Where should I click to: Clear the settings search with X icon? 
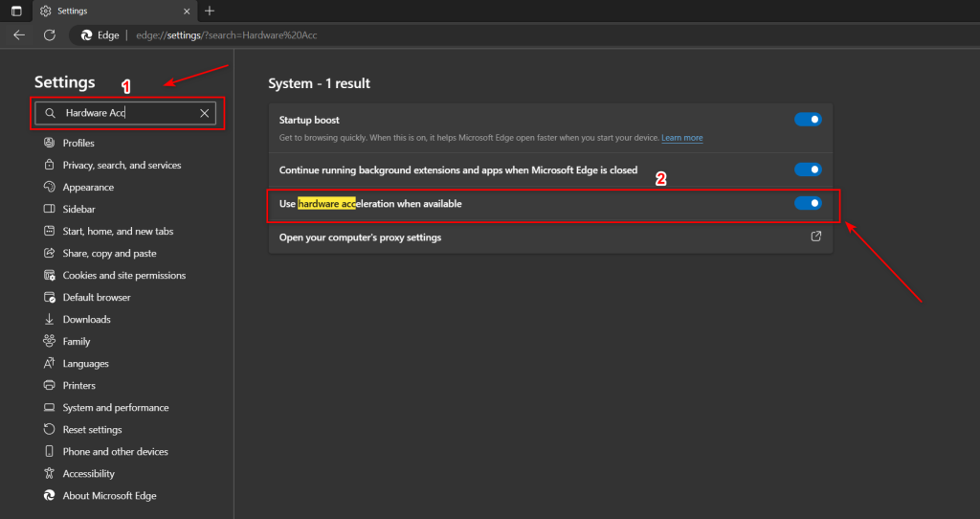click(x=204, y=113)
